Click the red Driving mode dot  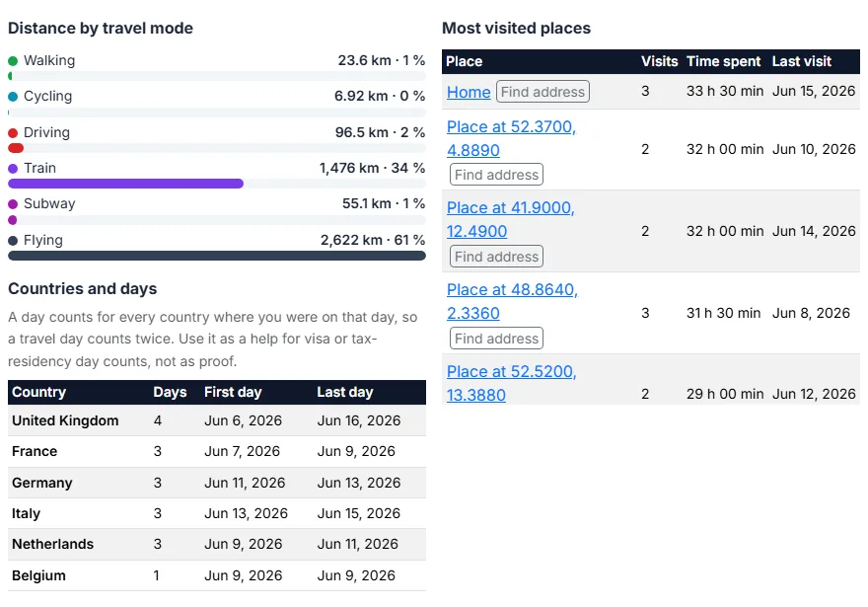(13, 133)
